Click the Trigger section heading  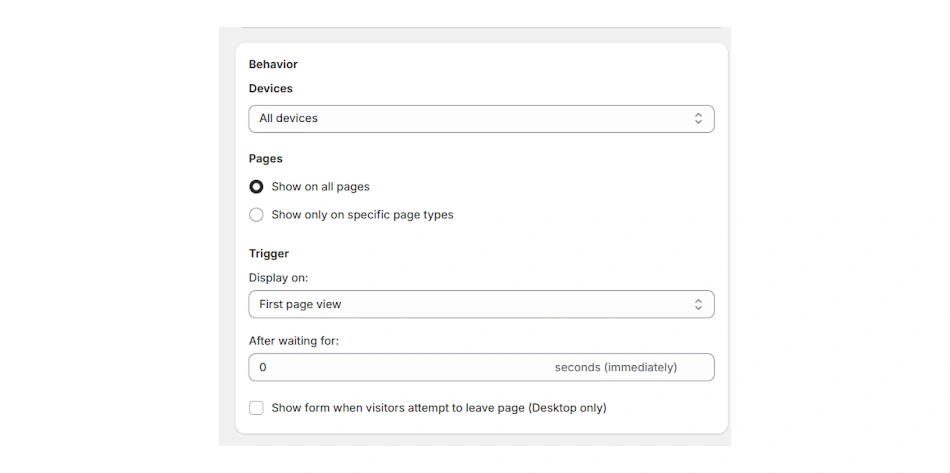[x=268, y=254]
